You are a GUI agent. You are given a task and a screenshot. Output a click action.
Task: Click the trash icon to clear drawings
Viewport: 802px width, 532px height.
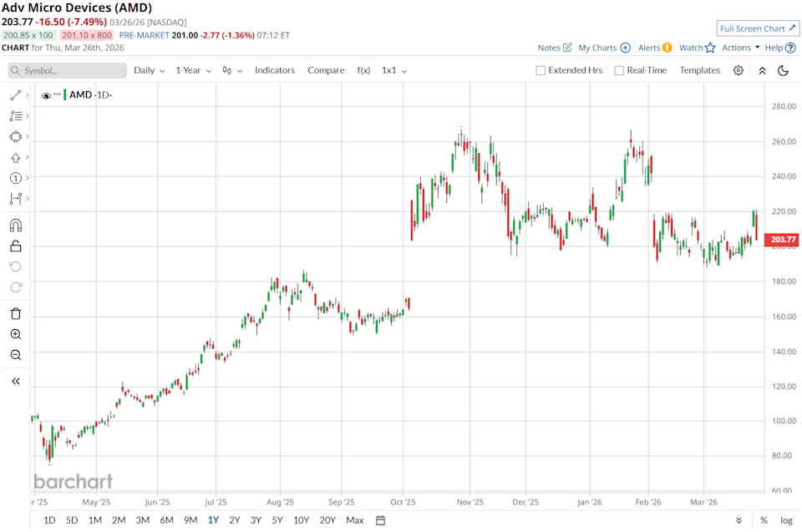(x=16, y=314)
